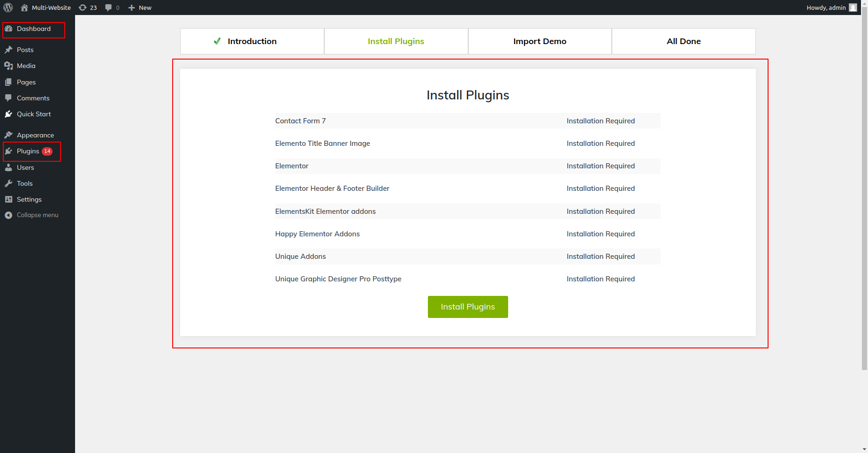Go to the Introduction step tab
This screenshot has width=868, height=453.
252,41
